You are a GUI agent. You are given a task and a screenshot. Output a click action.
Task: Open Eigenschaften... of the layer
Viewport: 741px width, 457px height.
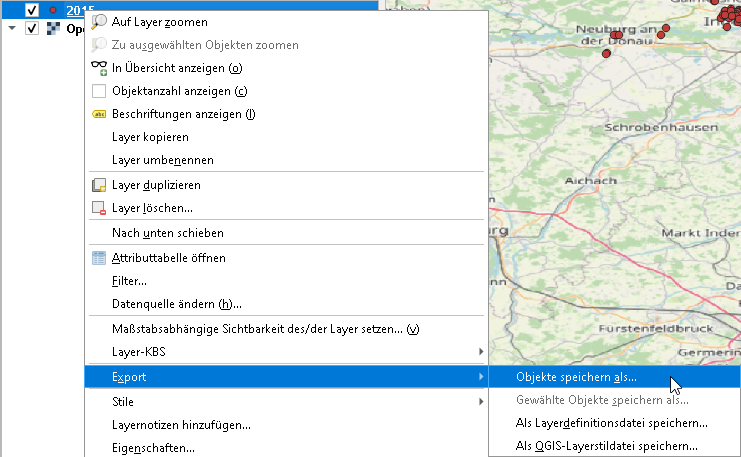pyautogui.click(x=153, y=448)
